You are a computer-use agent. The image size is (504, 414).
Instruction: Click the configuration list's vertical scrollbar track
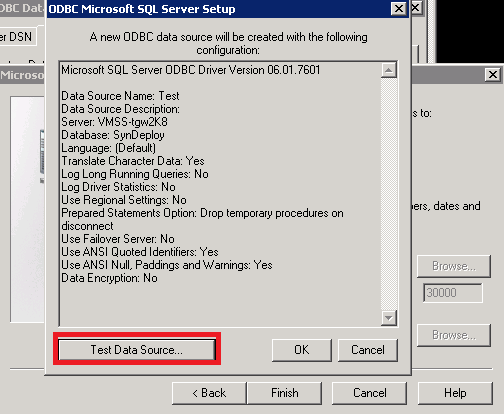pos(389,193)
